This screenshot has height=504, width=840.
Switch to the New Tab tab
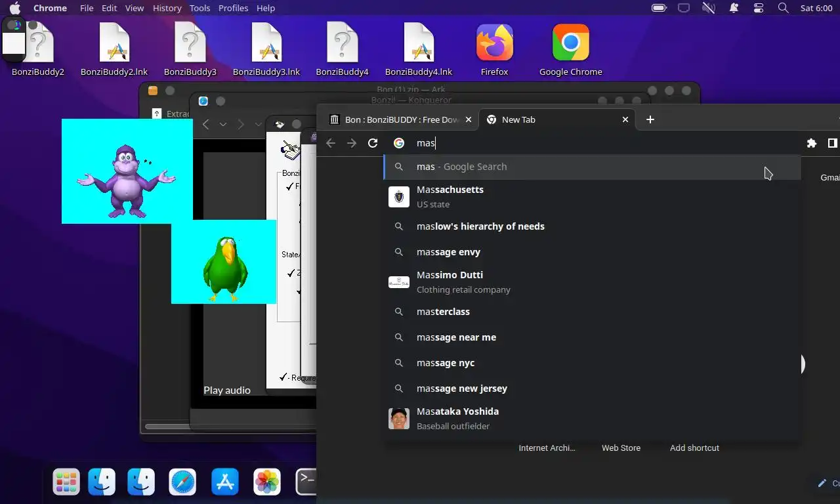558,119
